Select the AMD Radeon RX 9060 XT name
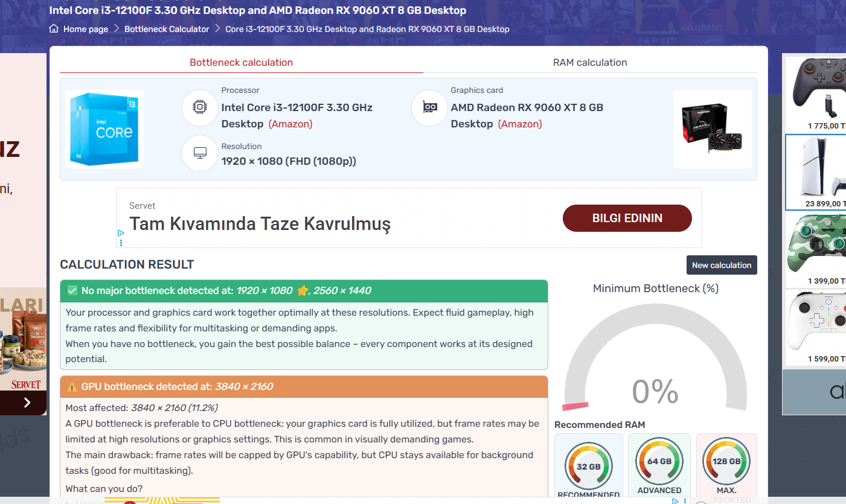Image resolution: width=846 pixels, height=504 pixels. point(527,115)
